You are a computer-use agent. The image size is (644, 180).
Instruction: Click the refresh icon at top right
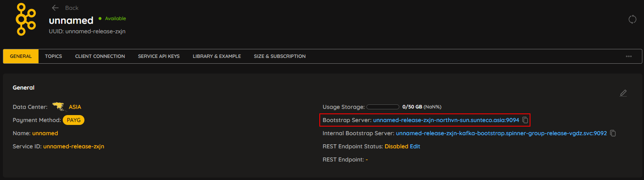[x=633, y=19]
